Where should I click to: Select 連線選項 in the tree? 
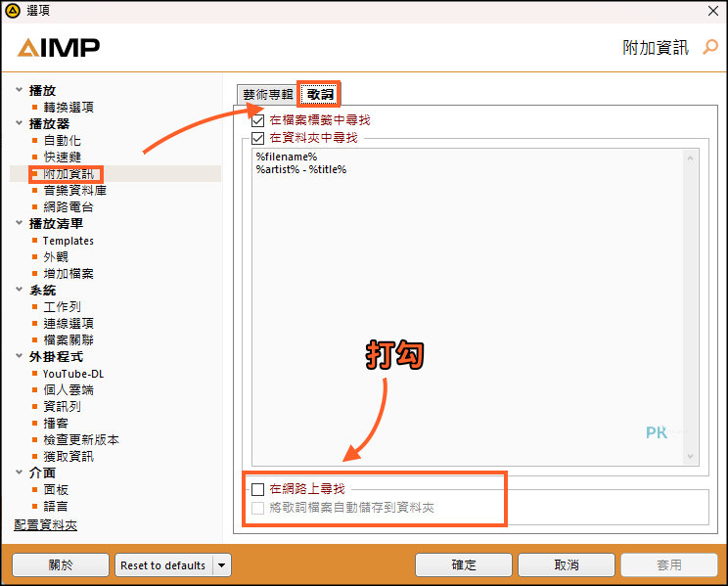click(68, 324)
